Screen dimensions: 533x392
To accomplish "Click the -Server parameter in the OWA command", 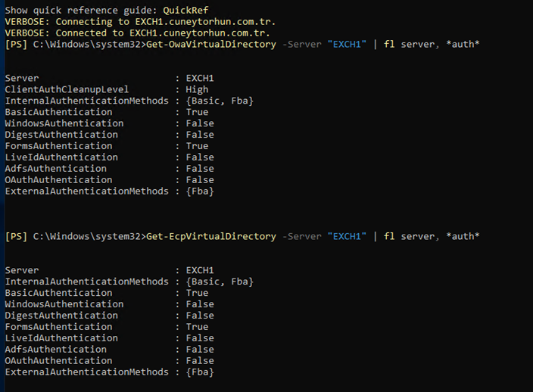I will (x=301, y=45).
